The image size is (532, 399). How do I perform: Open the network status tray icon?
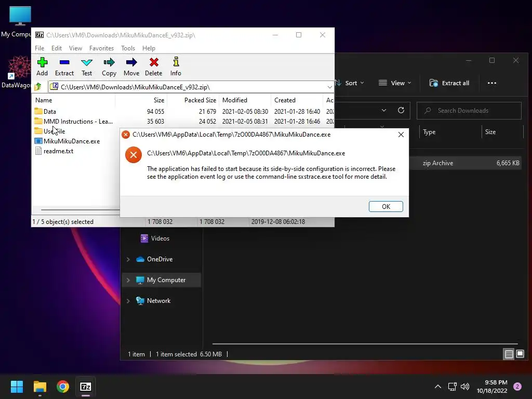[x=453, y=387]
